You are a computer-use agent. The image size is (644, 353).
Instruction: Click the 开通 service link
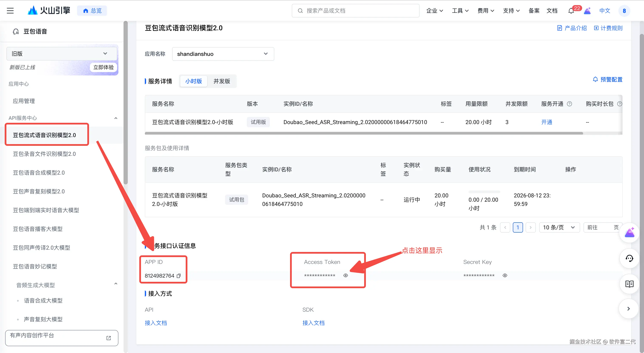coord(546,122)
